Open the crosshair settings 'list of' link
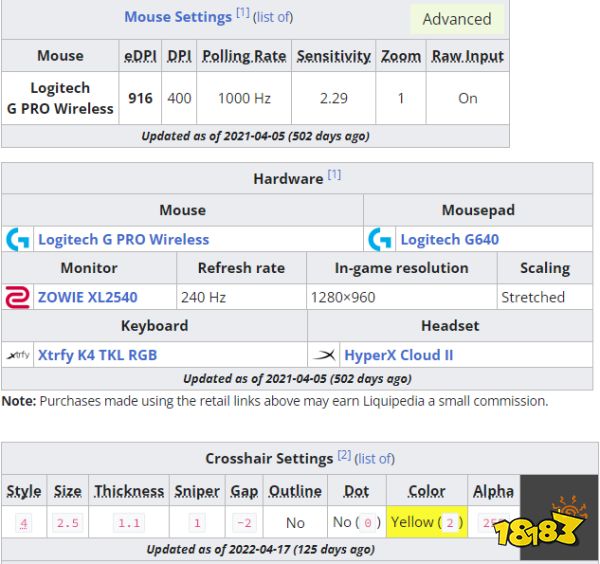The image size is (600, 564). pos(374,458)
